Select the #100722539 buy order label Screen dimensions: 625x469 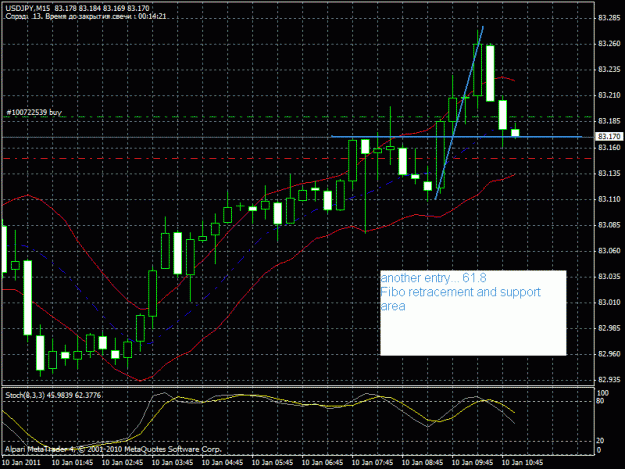[34, 112]
